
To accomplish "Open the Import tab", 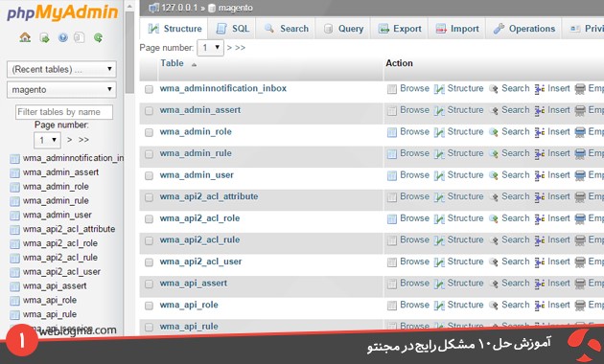I will [457, 29].
